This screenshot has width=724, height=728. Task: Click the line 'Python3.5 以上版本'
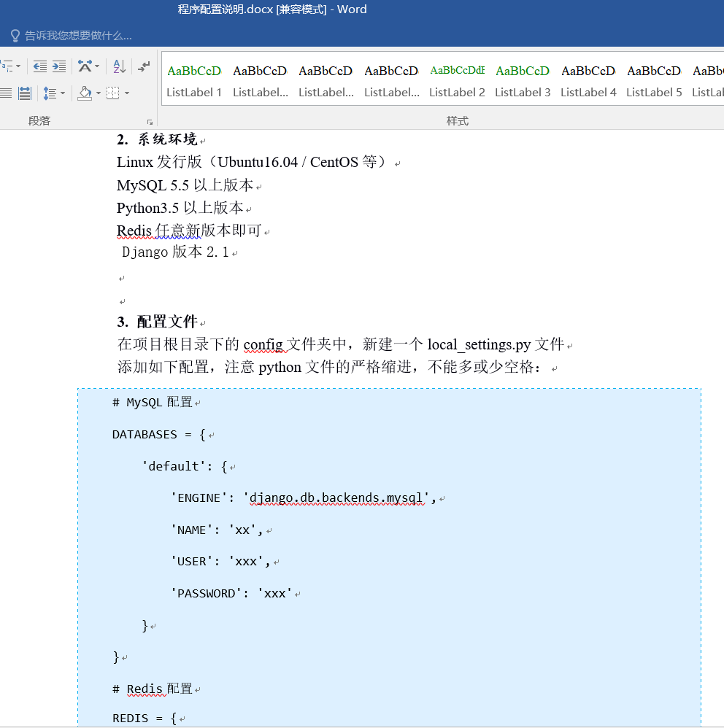click(180, 208)
